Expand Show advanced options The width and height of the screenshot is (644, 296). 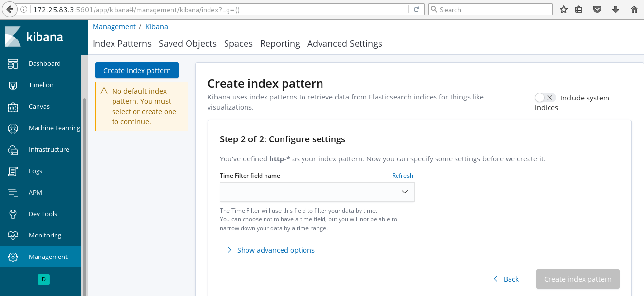coord(271,250)
